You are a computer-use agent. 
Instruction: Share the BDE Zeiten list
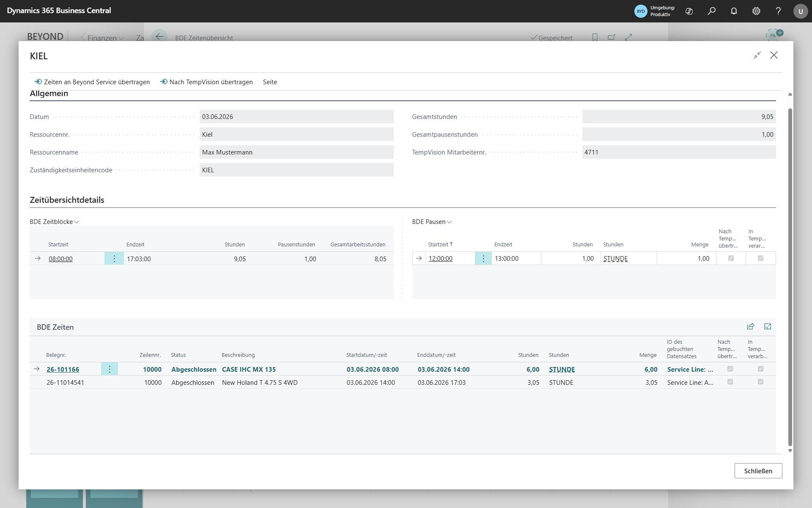(751, 326)
